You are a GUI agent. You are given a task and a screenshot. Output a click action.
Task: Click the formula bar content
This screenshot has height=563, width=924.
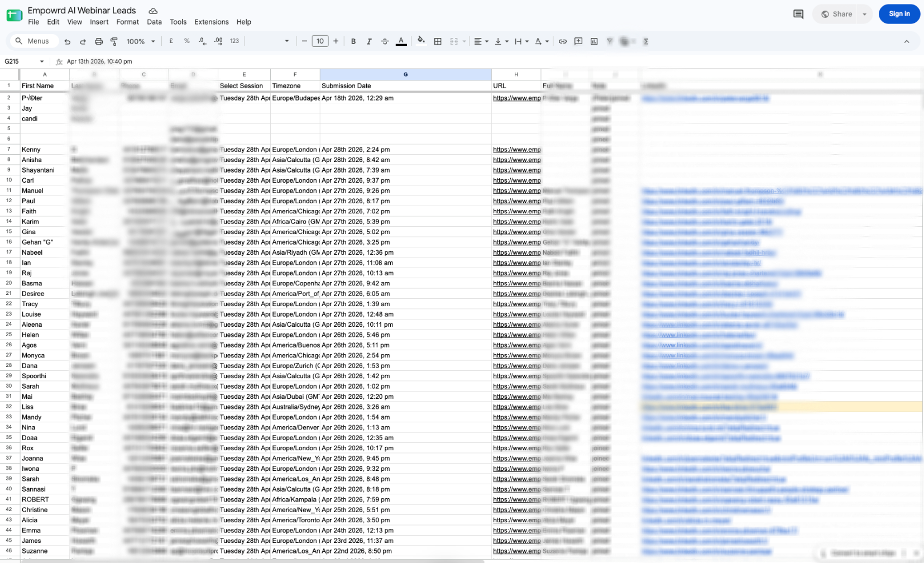pos(99,61)
